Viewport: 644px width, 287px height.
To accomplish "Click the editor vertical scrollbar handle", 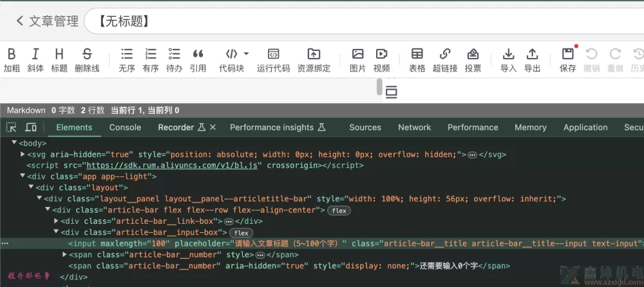I will tap(379, 87).
